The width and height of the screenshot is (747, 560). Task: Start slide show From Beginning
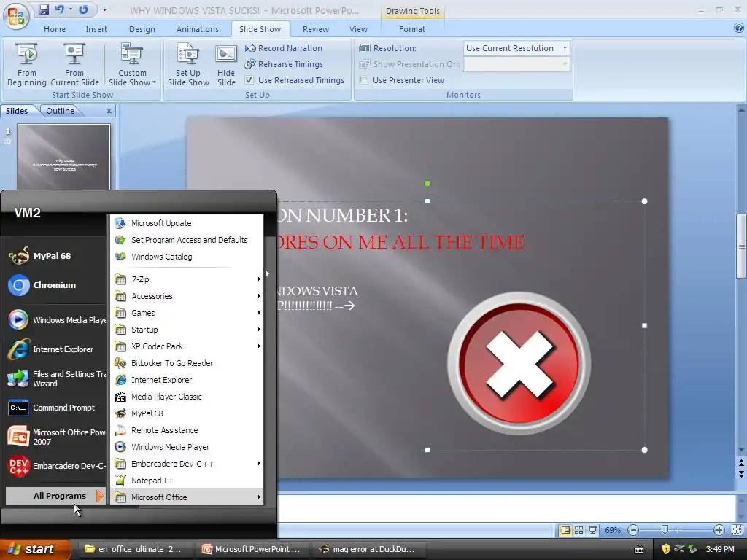pos(27,65)
